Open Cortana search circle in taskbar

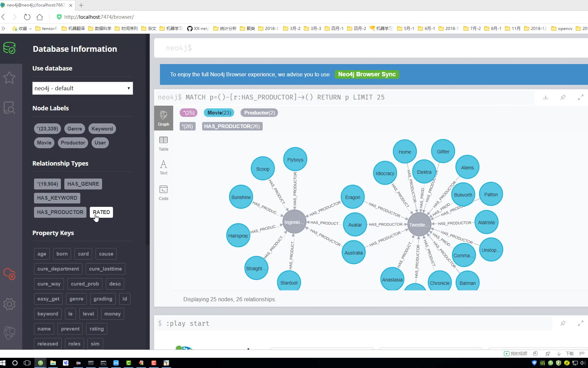[15, 363]
